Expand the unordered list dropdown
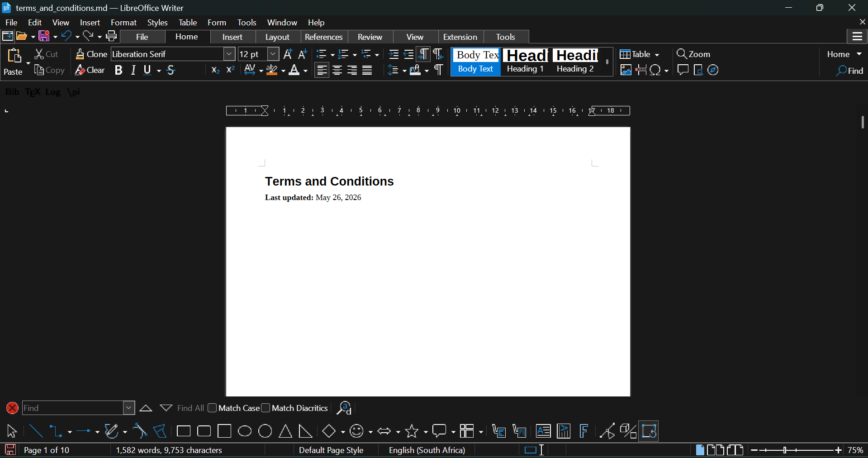 click(332, 55)
